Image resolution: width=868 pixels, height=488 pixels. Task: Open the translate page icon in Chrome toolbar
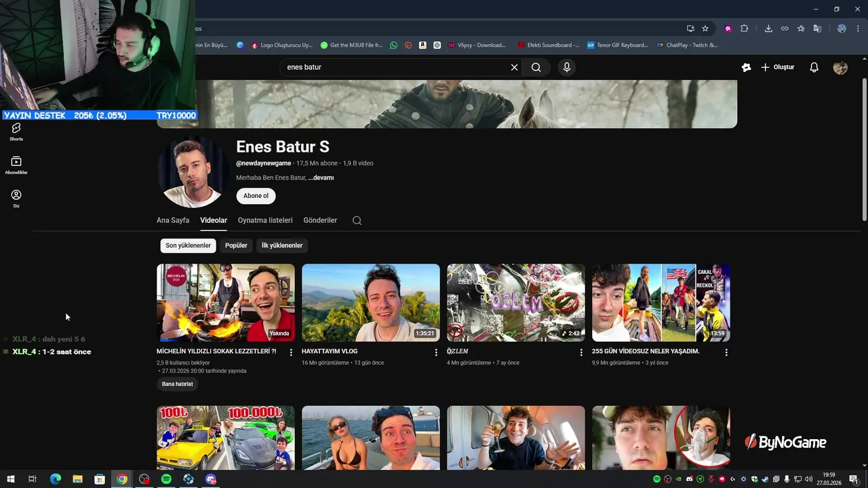(x=817, y=28)
